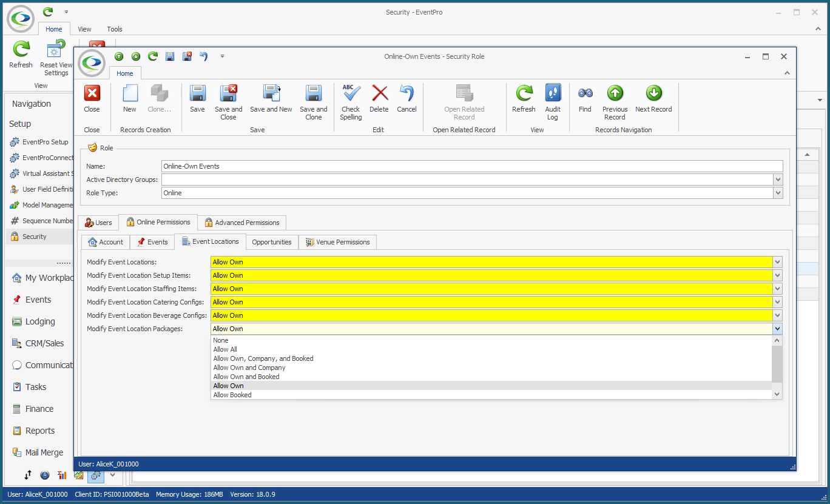Open Mail Merge navigation group

pos(44,452)
